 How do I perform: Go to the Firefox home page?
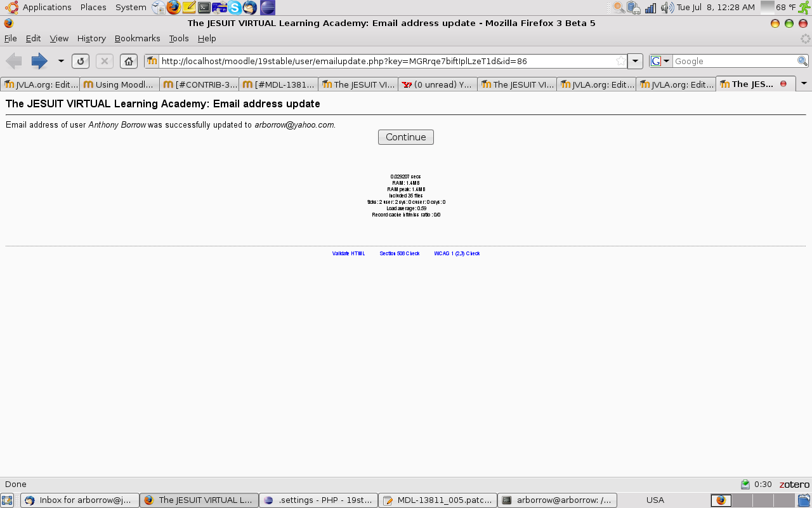(129, 61)
